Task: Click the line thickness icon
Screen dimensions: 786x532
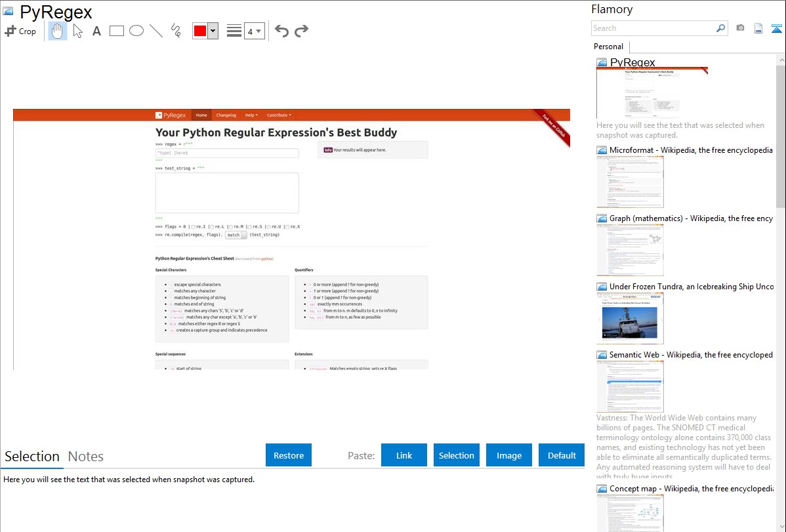Action: (234, 31)
